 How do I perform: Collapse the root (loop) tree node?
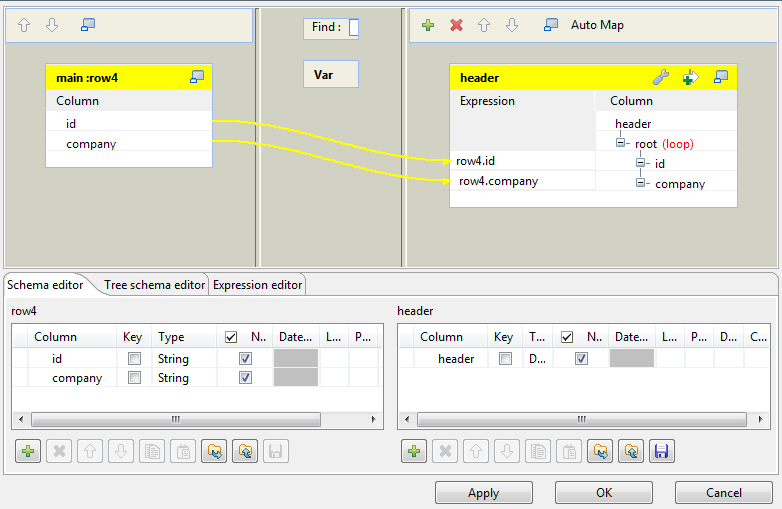(x=621, y=144)
